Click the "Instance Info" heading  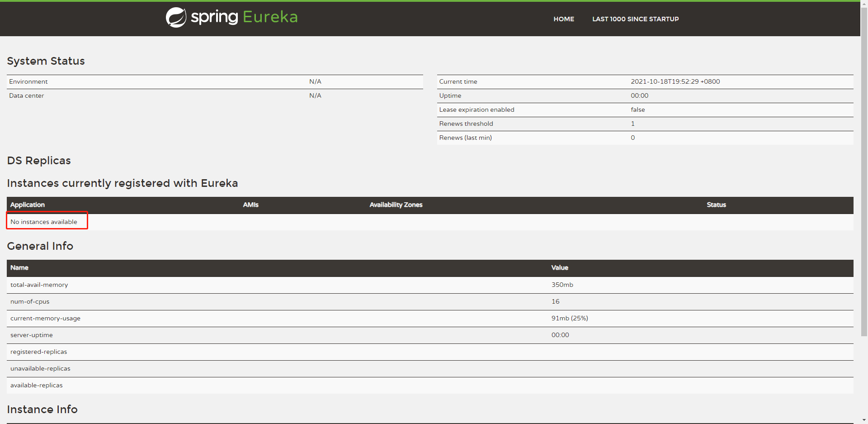[42, 410]
